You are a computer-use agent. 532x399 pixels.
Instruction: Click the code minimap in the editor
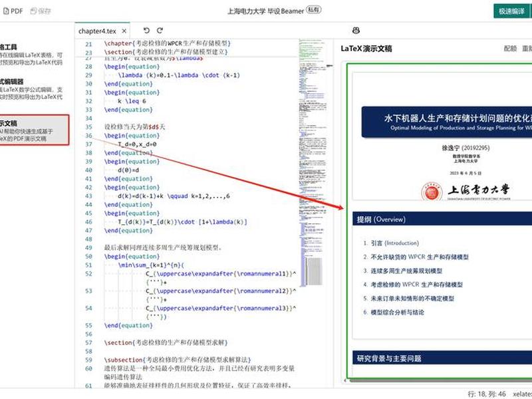click(x=311, y=163)
